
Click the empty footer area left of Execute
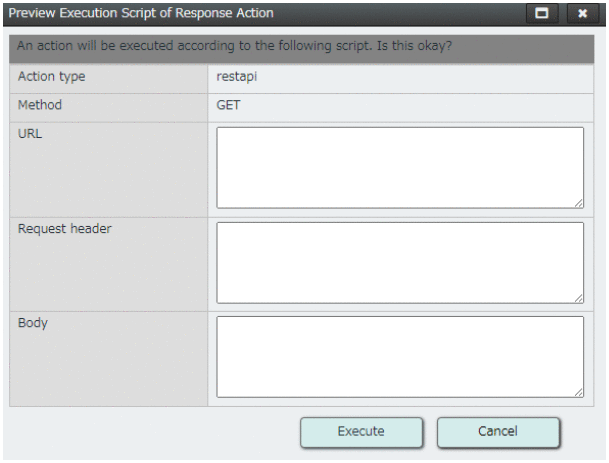(150, 431)
